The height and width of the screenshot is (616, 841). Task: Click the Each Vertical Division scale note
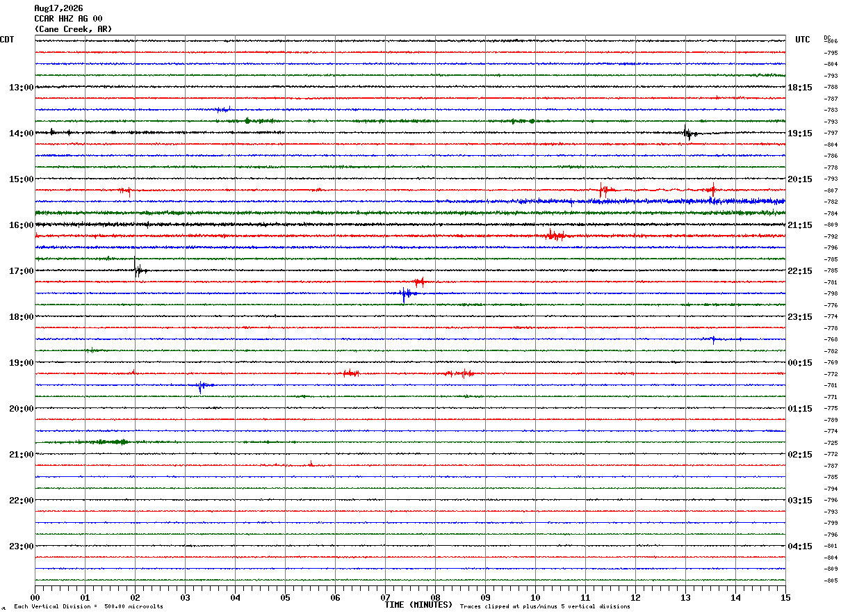pyautogui.click(x=88, y=607)
